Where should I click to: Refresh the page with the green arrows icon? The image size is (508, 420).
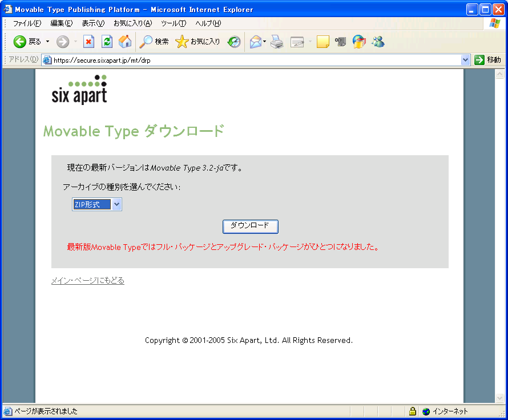[x=107, y=42]
